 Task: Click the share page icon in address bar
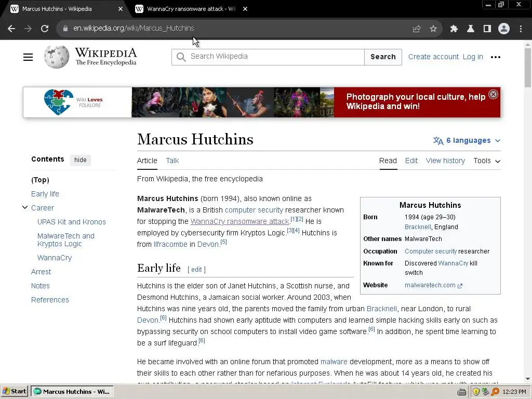pyautogui.click(x=417, y=29)
